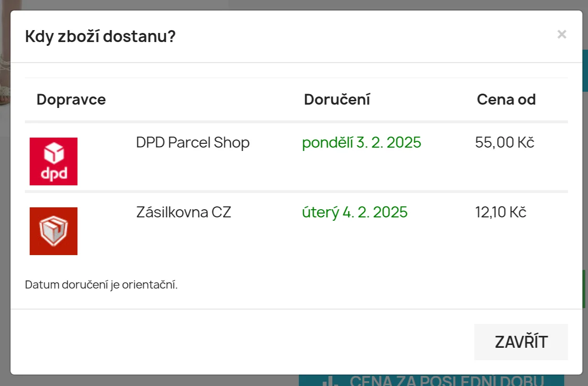Click the delivery date pondělí 3. 2. 2025
The image size is (588, 386).
click(361, 142)
